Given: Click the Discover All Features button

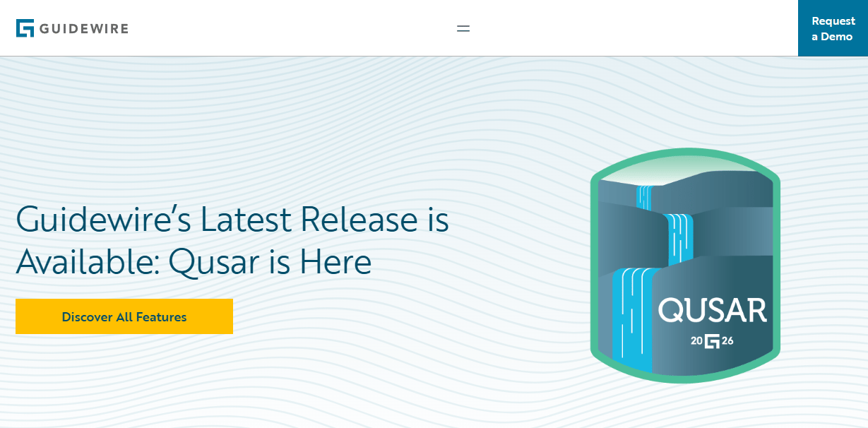Looking at the screenshot, I should point(124,316).
